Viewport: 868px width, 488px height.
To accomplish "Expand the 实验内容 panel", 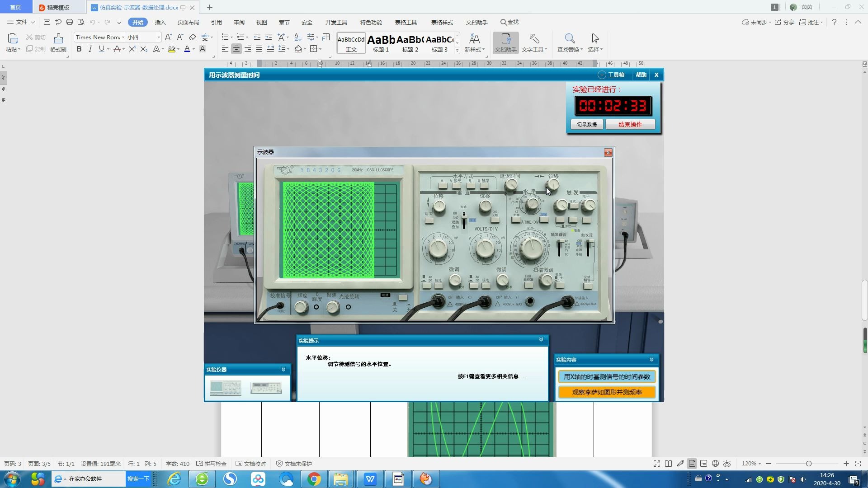I will 651,359.
